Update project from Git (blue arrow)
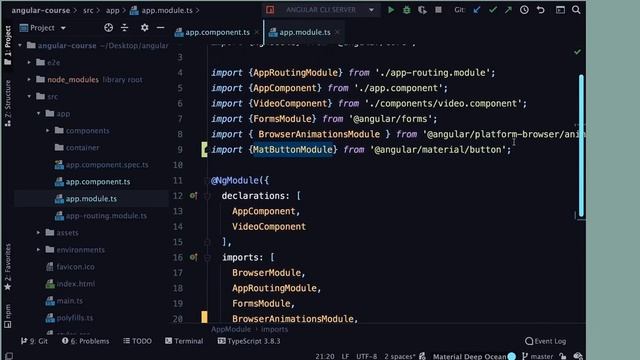The height and width of the screenshot is (360, 640). coord(477,10)
